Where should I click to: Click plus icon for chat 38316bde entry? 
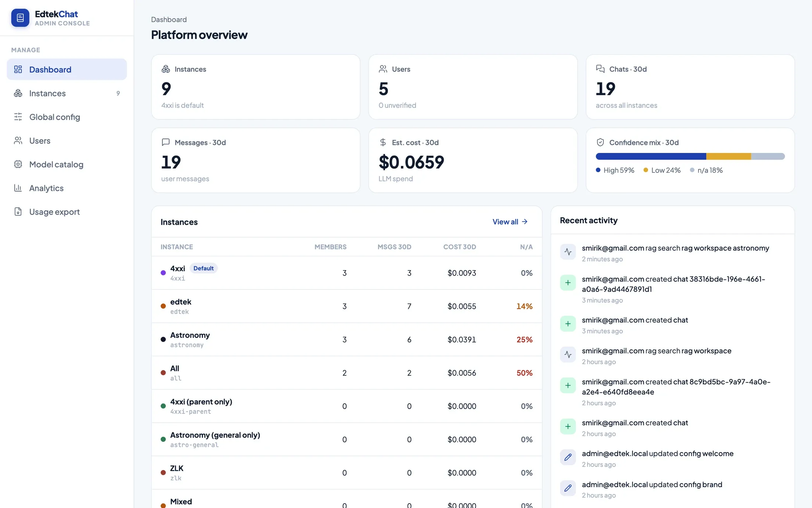click(x=568, y=283)
